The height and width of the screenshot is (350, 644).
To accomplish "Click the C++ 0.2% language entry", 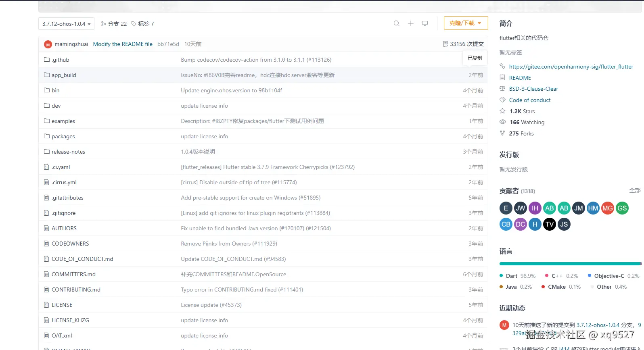I will (x=562, y=276).
